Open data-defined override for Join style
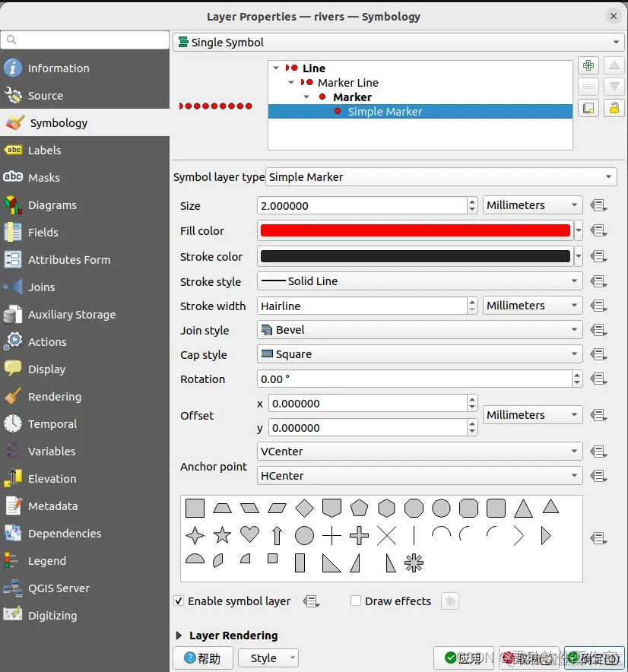The image size is (628, 672). coord(598,331)
